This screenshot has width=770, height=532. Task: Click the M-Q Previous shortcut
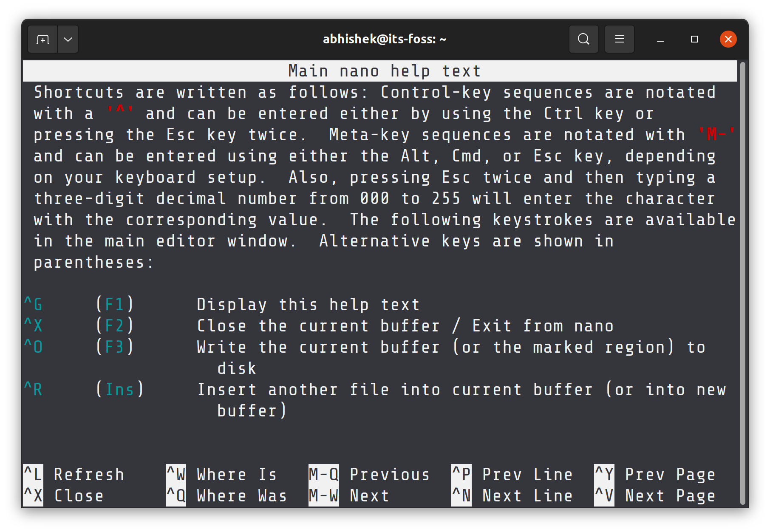(369, 475)
